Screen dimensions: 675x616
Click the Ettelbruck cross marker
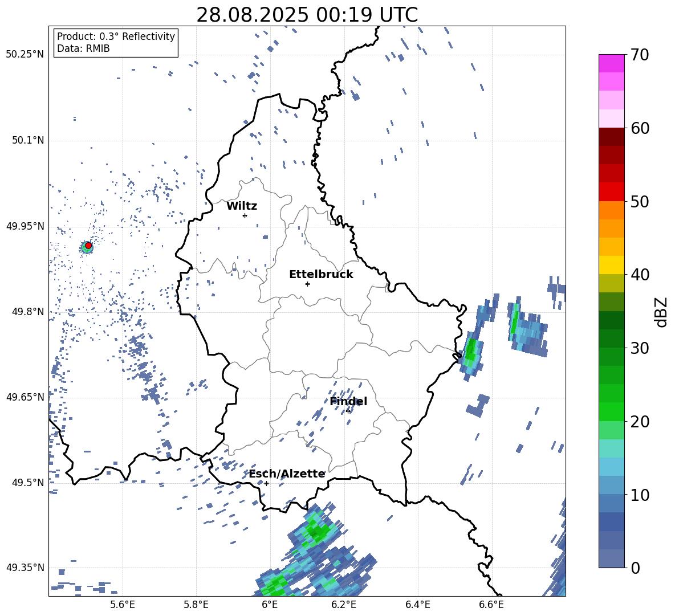click(307, 284)
